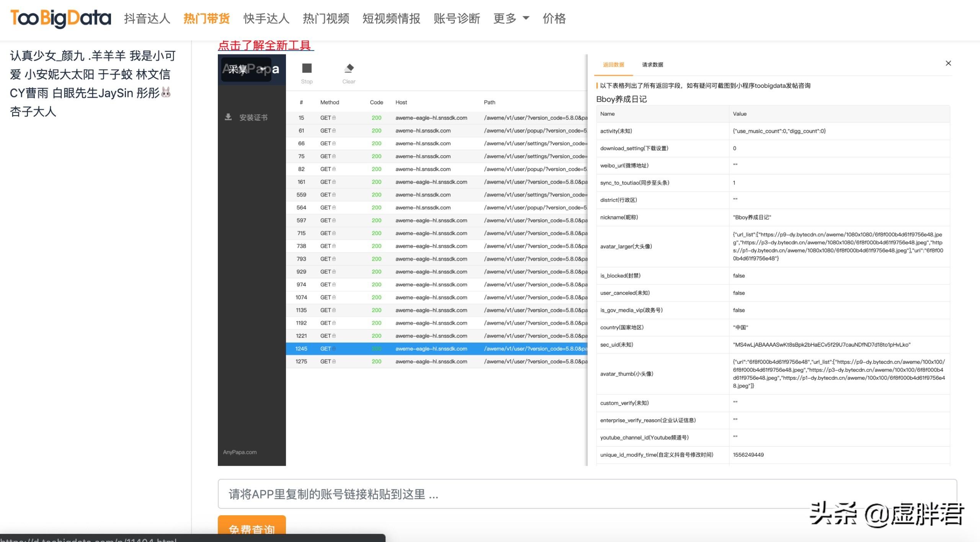
Task: Click the lock icon in row 15
Action: pyautogui.click(x=334, y=118)
